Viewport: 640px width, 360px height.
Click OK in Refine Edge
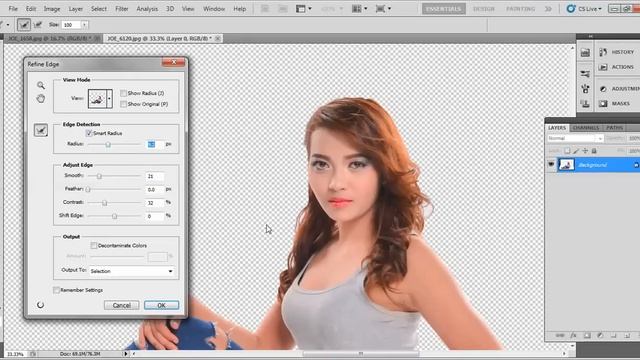[161, 305]
